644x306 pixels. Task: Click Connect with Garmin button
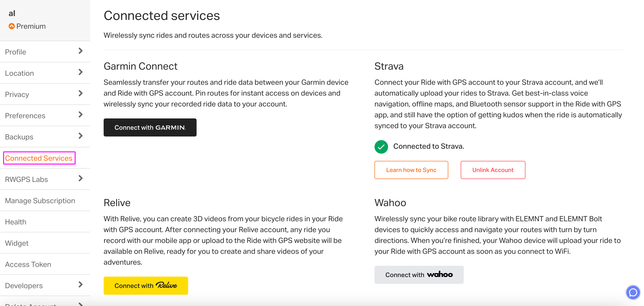tap(150, 127)
